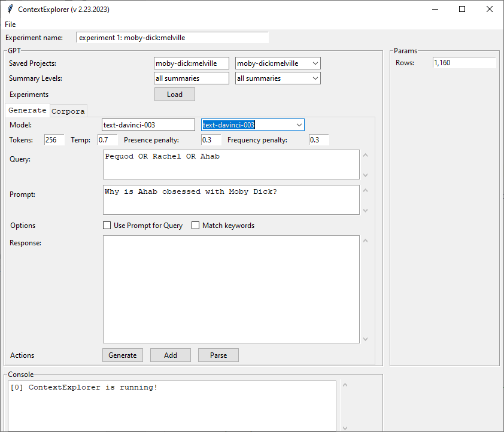Click the ContextExplorer feather app icon
Viewport: 504px width, 432px height.
[10, 10]
